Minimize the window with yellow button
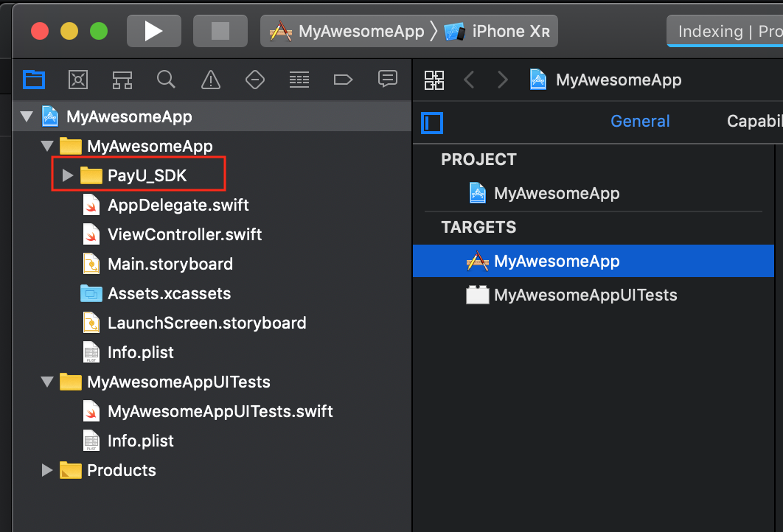This screenshot has height=532, width=783. [69, 31]
